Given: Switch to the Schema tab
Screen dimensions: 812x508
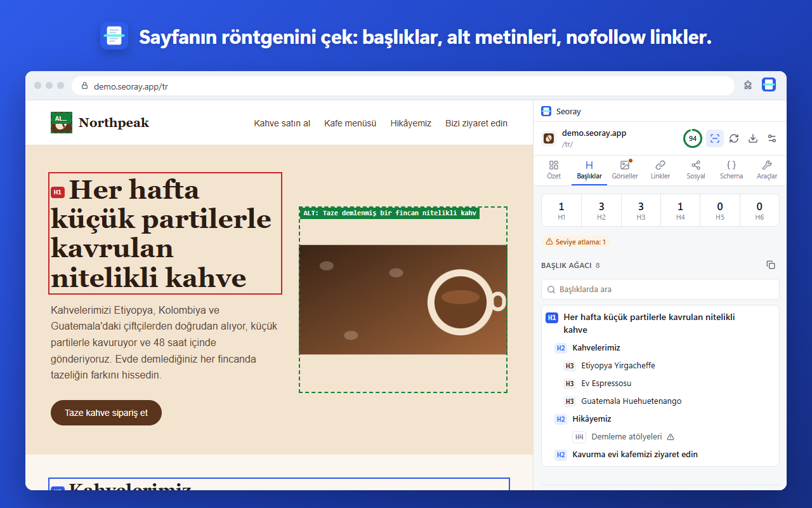Looking at the screenshot, I should pyautogui.click(x=731, y=170).
